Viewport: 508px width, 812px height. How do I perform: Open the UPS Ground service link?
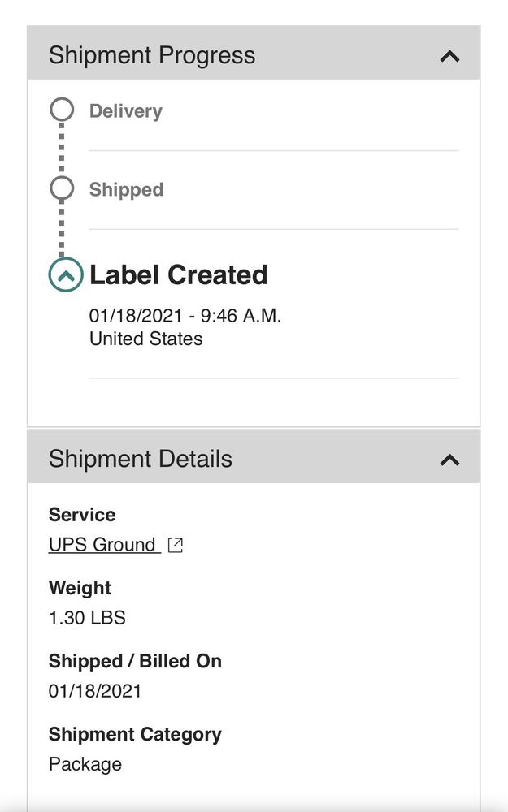(102, 545)
